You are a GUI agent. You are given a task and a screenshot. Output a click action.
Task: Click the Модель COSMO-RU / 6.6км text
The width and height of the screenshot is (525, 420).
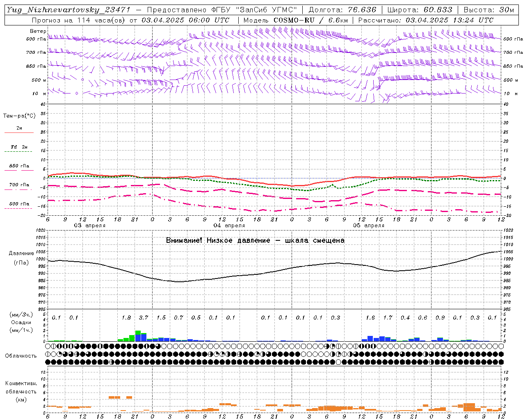295,20
